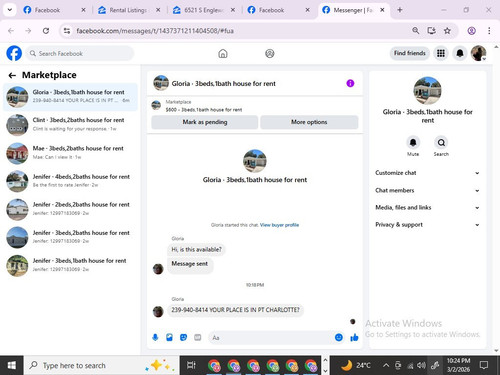View site information icon in address bar
Image resolution: width=500 pixels, height=375 pixels.
(x=67, y=31)
